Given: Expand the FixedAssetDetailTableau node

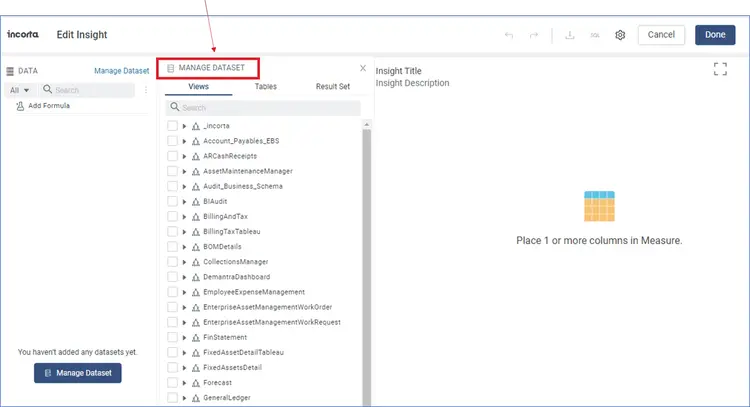Looking at the screenshot, I should pyautogui.click(x=184, y=352).
